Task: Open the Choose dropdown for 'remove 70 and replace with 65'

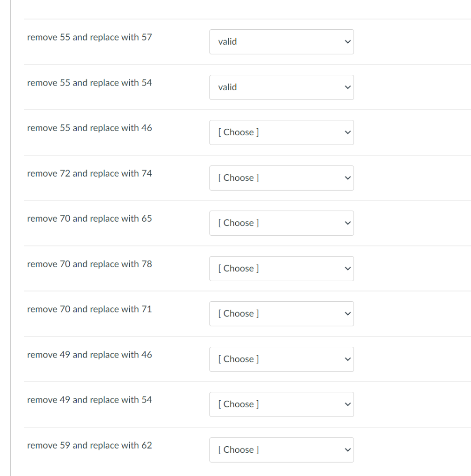Action: click(x=281, y=223)
